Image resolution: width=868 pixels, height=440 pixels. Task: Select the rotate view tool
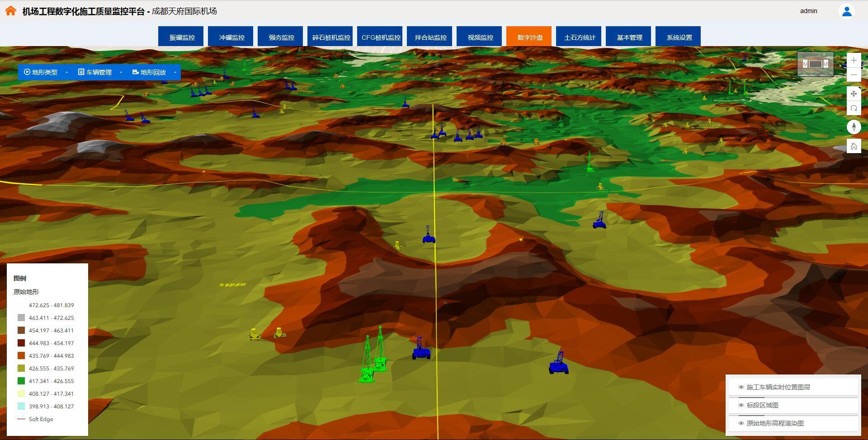click(x=854, y=108)
